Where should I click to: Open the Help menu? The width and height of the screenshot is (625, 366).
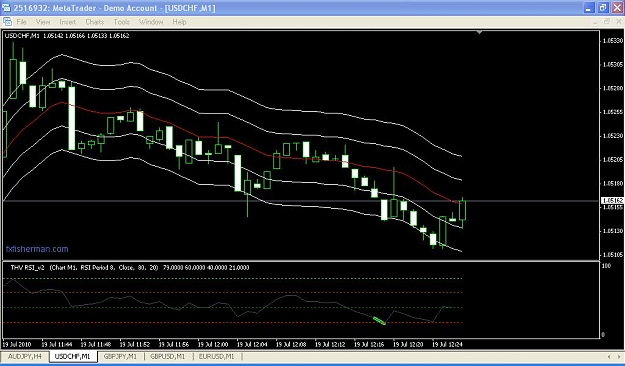(x=179, y=22)
